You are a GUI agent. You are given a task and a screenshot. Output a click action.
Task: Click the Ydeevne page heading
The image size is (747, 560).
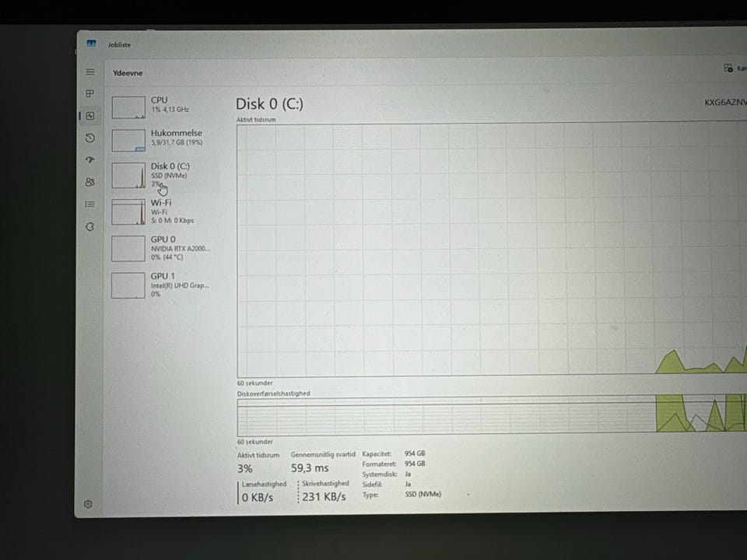(128, 73)
